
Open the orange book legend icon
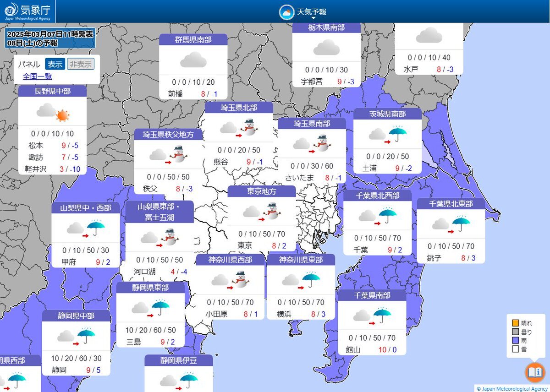click(534, 372)
